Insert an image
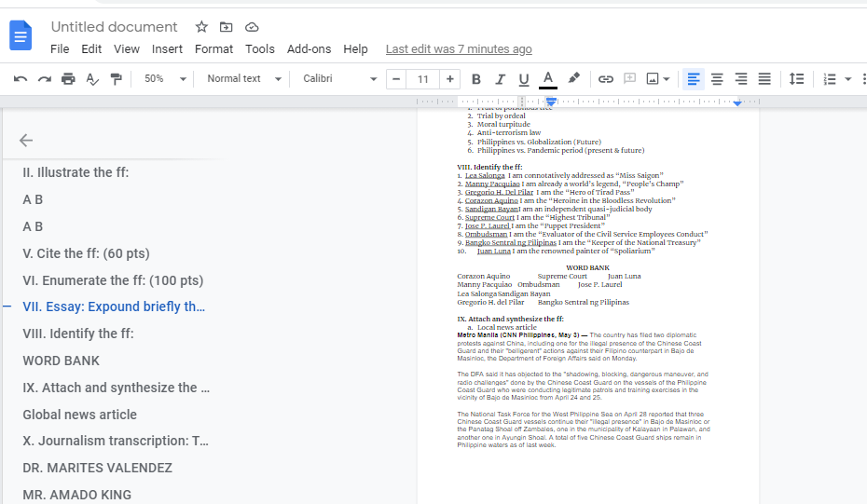This screenshot has width=867, height=504. (x=653, y=79)
